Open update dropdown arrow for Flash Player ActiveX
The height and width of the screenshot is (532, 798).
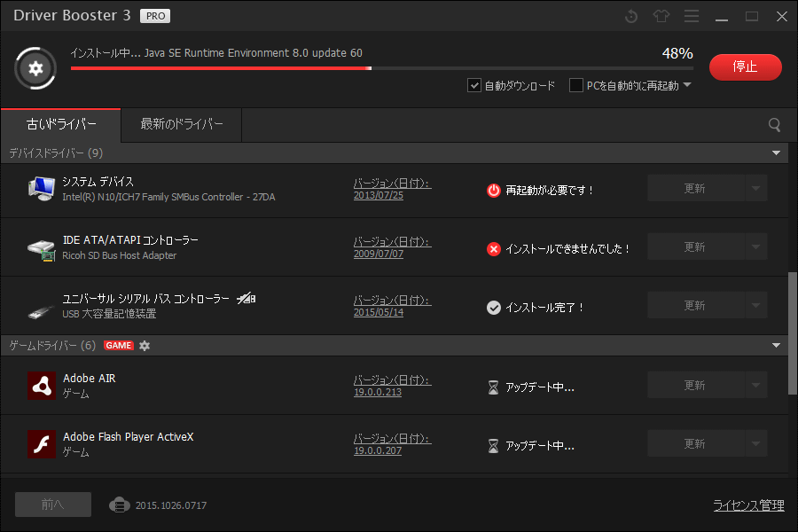(x=755, y=444)
